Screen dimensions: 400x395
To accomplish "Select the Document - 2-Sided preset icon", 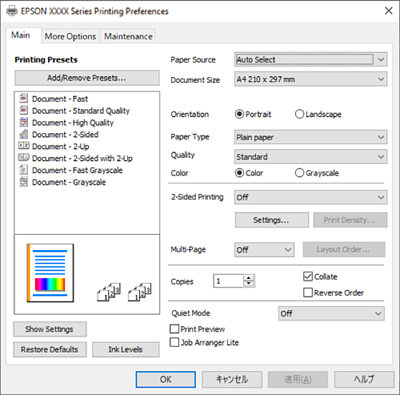I will tap(24, 134).
